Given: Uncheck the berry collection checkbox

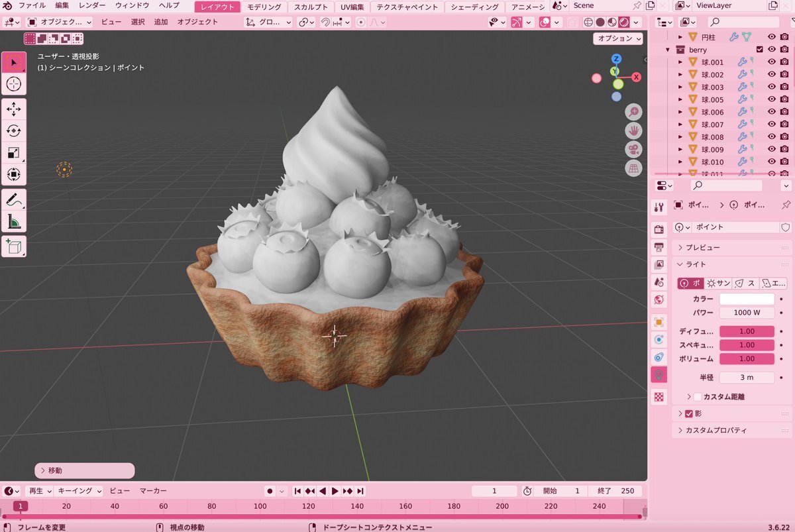Looking at the screenshot, I should [x=760, y=50].
